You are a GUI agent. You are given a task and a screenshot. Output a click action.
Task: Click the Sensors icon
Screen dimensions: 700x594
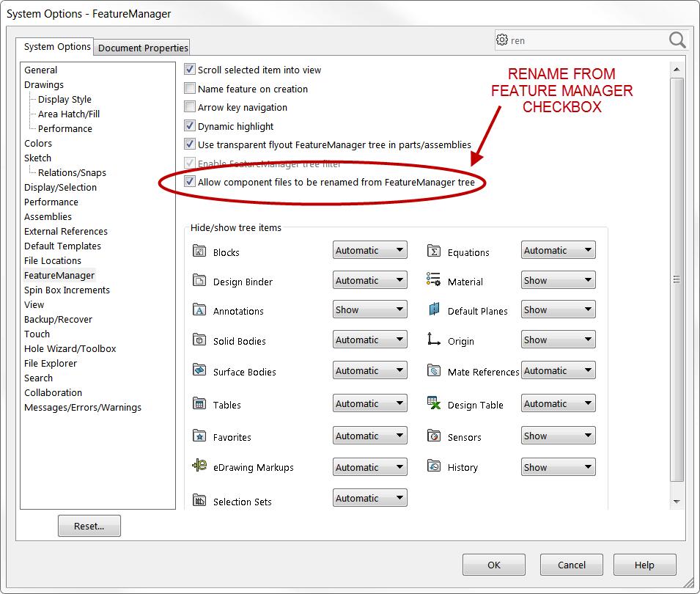click(434, 436)
